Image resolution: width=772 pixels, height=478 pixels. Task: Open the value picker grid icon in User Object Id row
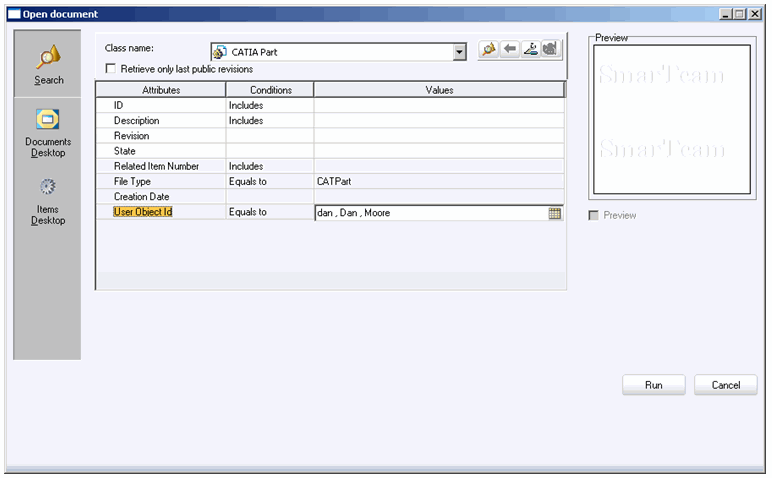click(554, 213)
